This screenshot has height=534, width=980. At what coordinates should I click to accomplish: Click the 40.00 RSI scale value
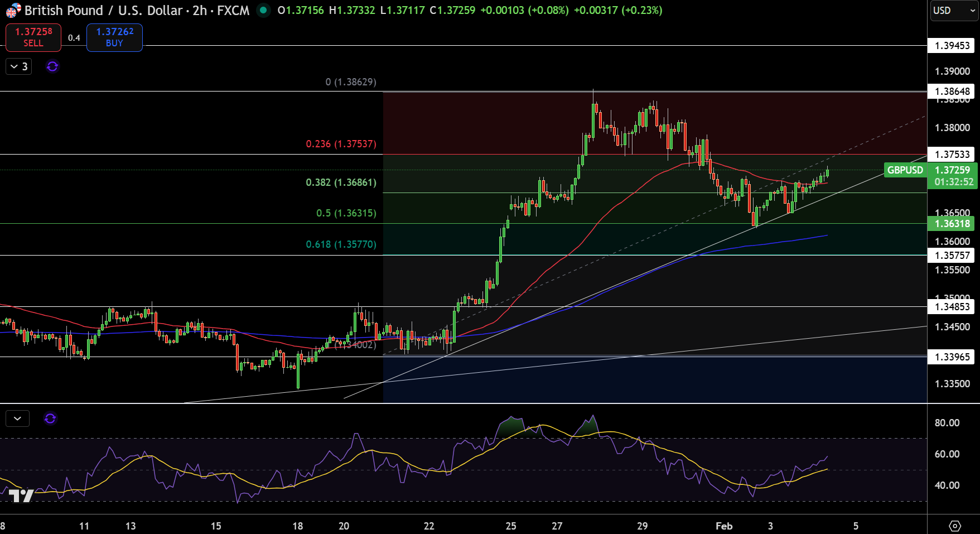coord(947,485)
